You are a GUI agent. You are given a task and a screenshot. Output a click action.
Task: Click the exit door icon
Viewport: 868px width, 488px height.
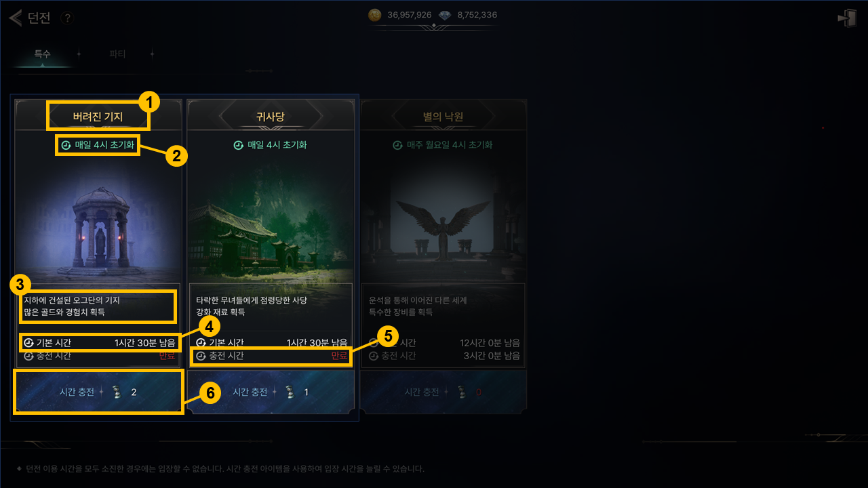pos(848,18)
